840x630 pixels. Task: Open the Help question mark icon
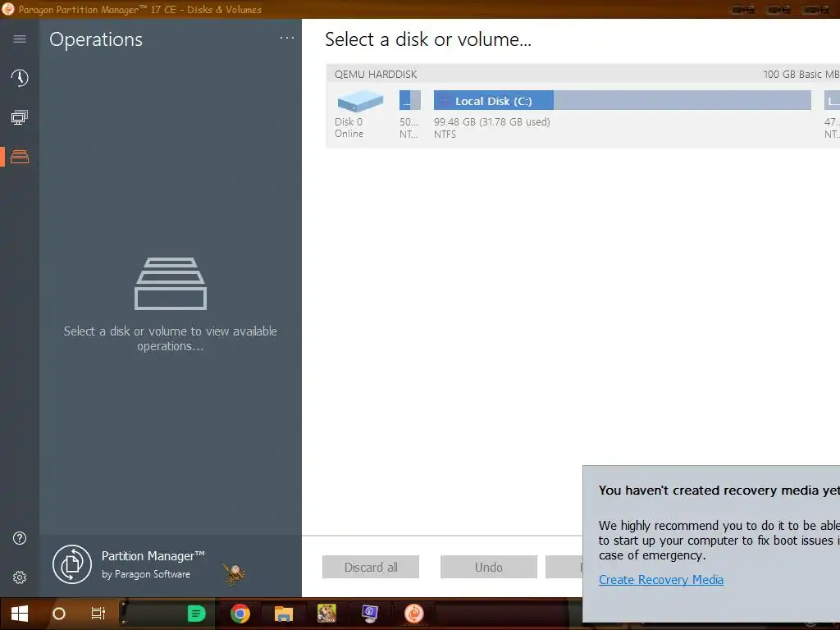point(20,538)
